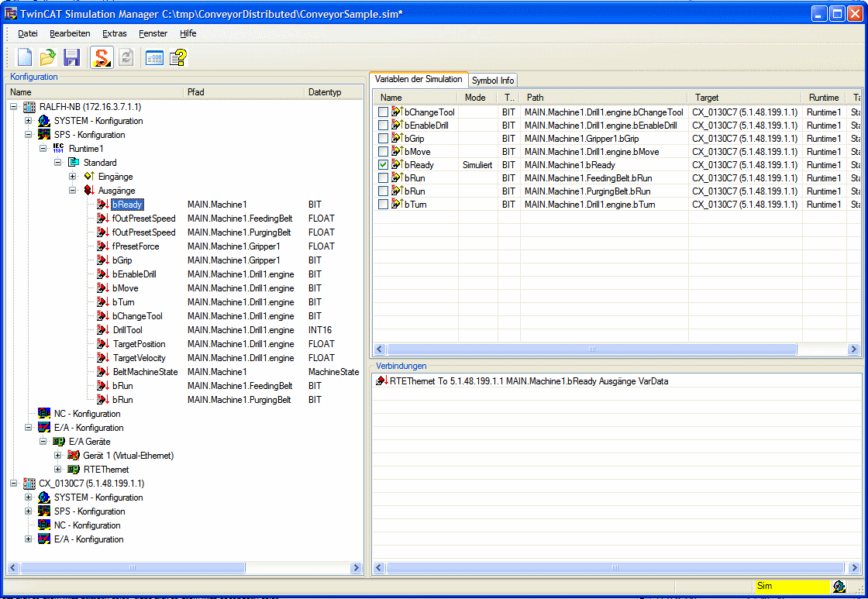Open the Fenster menu
Viewport: 868px width, 599px height.
point(153,33)
